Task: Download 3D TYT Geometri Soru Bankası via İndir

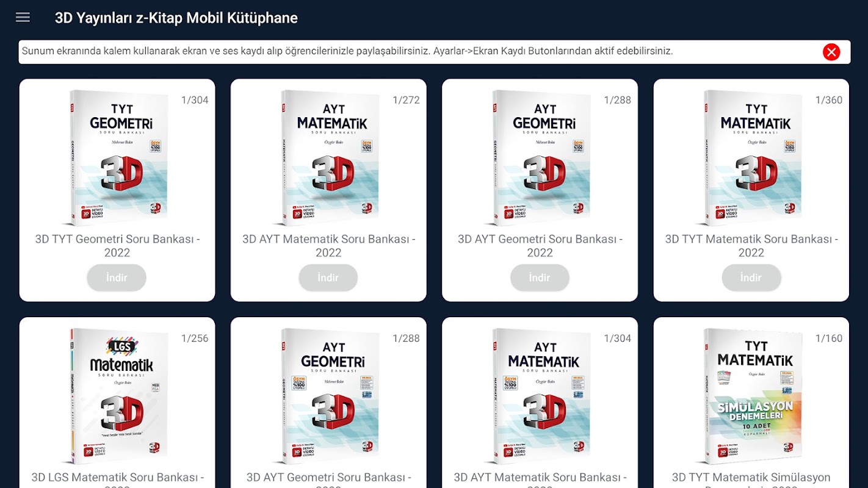Action: pyautogui.click(x=117, y=278)
